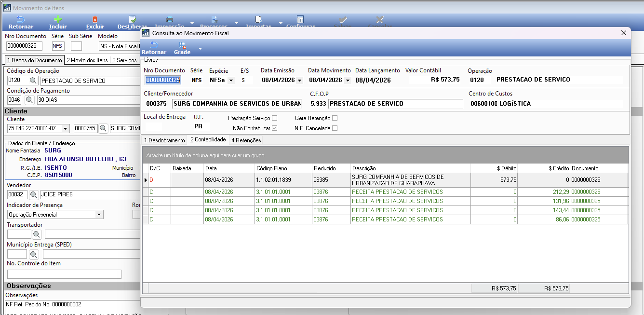Open Processos dropdown arrow
644x315 pixels.
[236, 23]
